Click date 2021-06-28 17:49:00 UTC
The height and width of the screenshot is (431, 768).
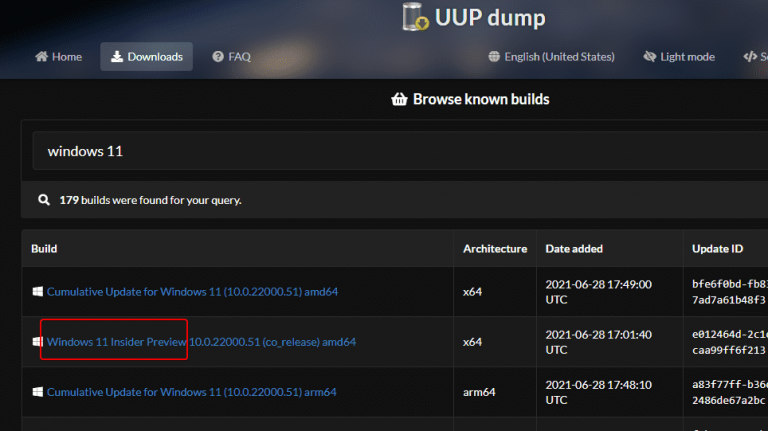point(599,292)
